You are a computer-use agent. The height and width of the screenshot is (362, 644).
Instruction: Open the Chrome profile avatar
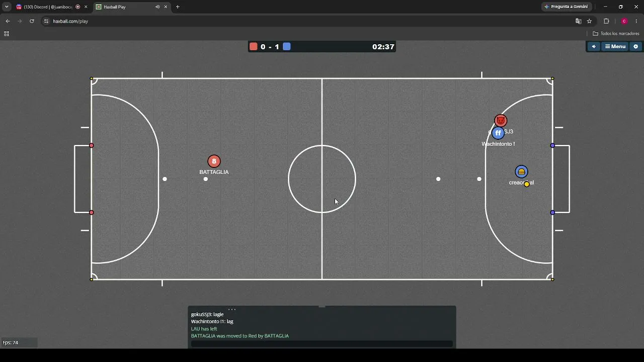point(624,21)
